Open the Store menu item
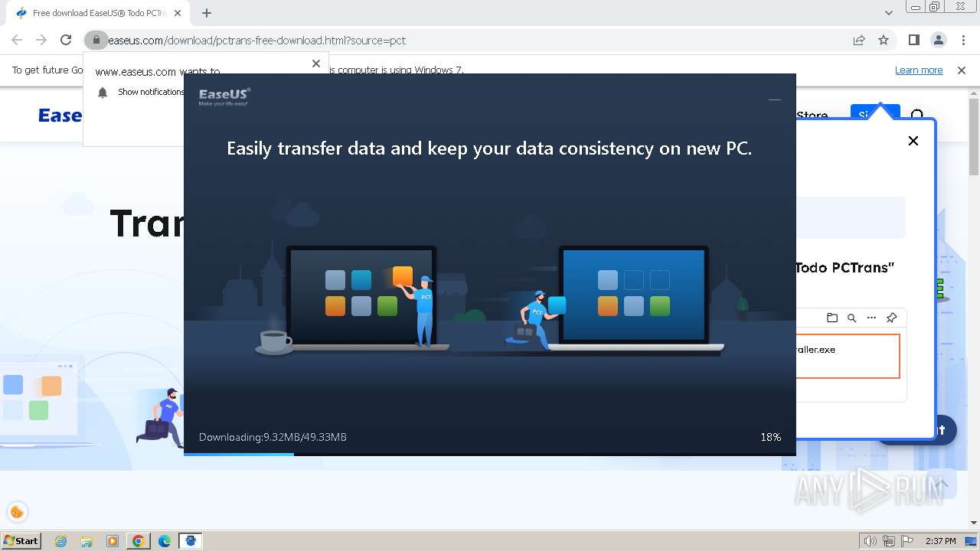 (x=812, y=116)
